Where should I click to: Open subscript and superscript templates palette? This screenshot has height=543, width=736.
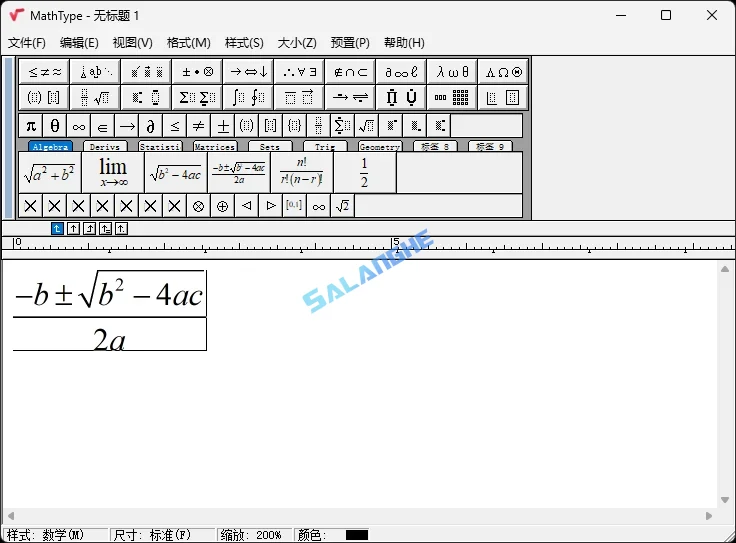[146, 97]
